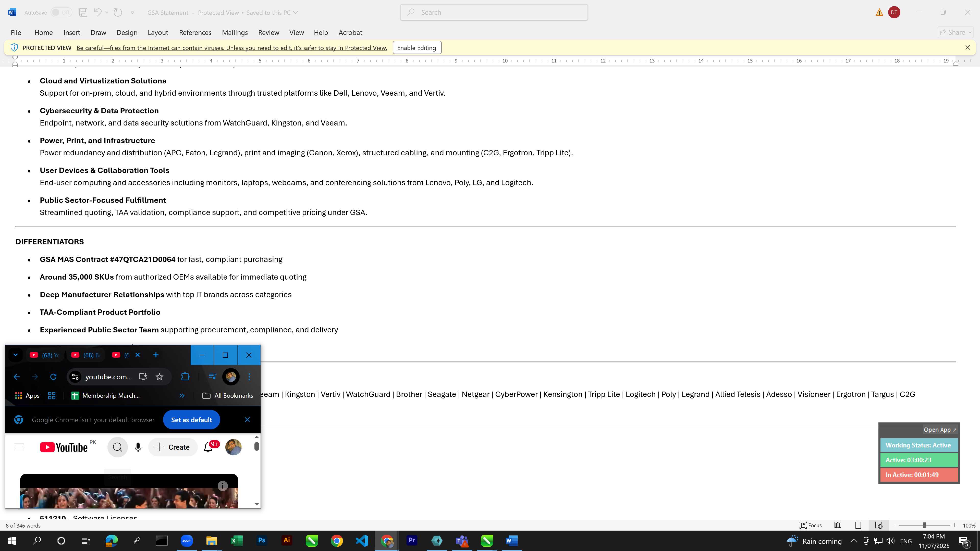Click the tab groups grid icon
The width and height of the screenshot is (980, 551).
[x=52, y=396]
